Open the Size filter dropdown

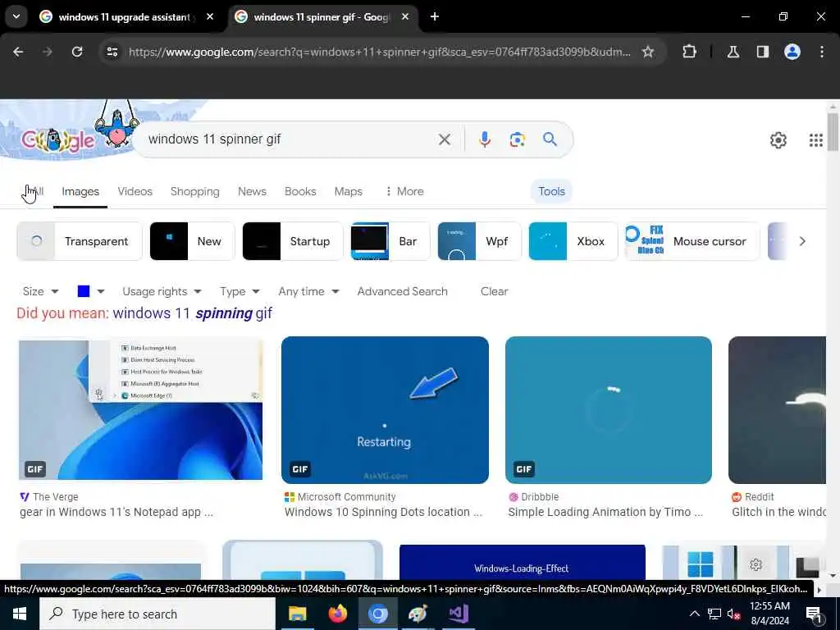coord(40,291)
